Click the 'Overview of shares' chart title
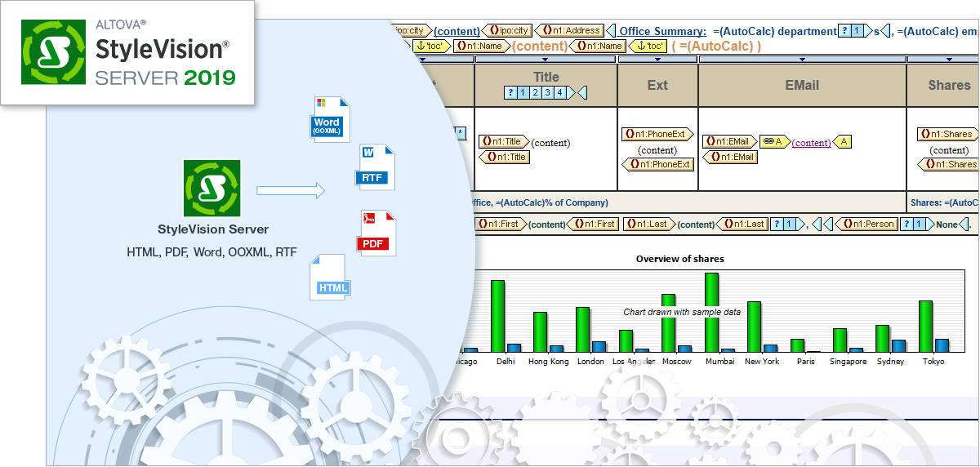Viewport: 980px width, 467px height. point(680,259)
